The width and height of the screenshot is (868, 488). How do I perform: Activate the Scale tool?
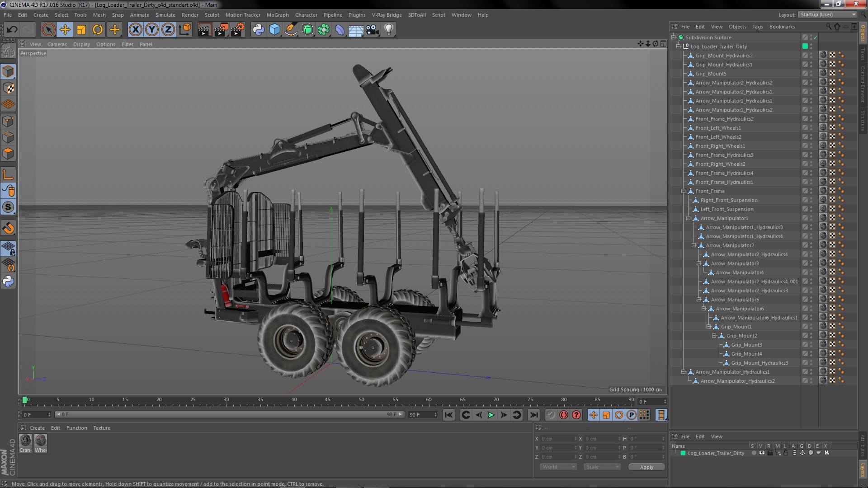click(x=81, y=30)
